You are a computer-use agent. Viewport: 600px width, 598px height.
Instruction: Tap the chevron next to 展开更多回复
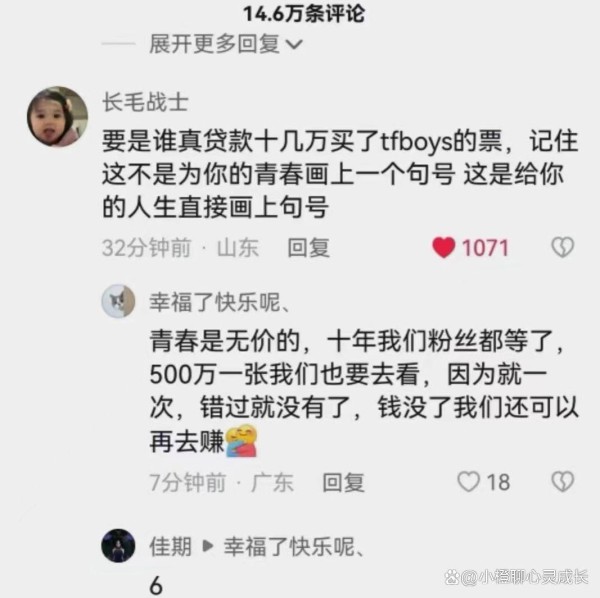[294, 45]
